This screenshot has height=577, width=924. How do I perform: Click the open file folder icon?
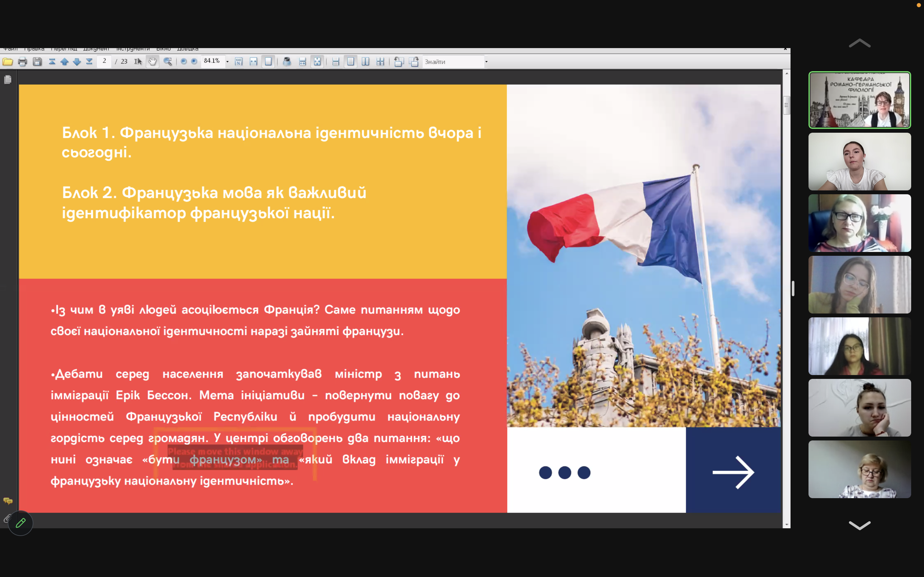coord(8,62)
